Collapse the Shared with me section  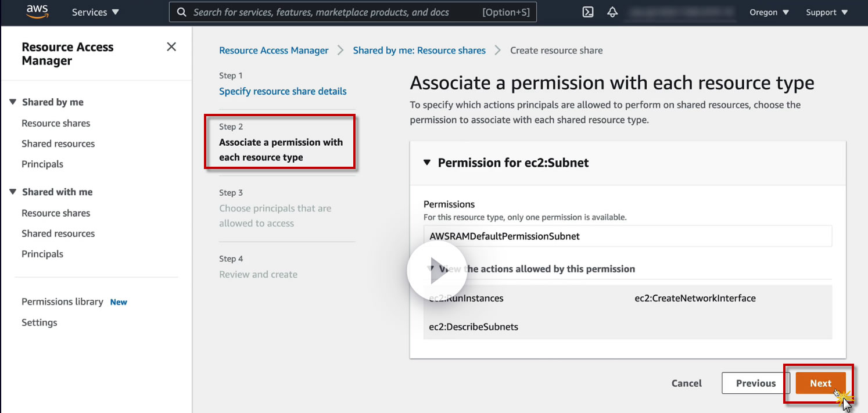click(x=13, y=192)
